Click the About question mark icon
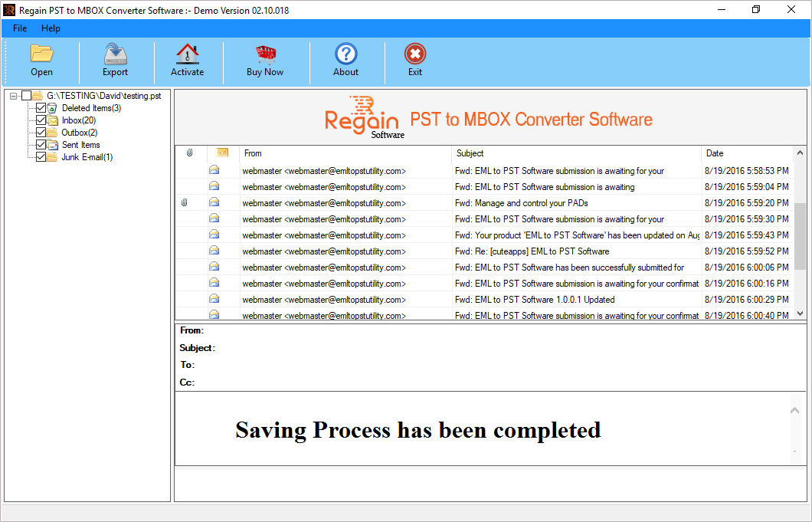The image size is (812, 522). 346,54
